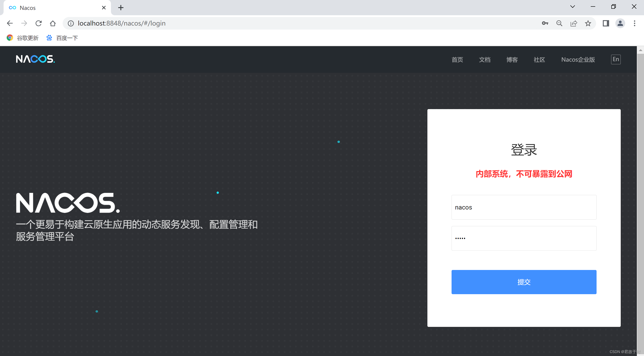Click the address bar URL
The image size is (644, 356).
[122, 23]
